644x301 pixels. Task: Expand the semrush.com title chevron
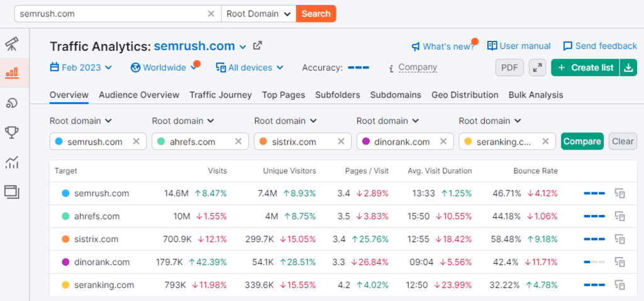243,47
